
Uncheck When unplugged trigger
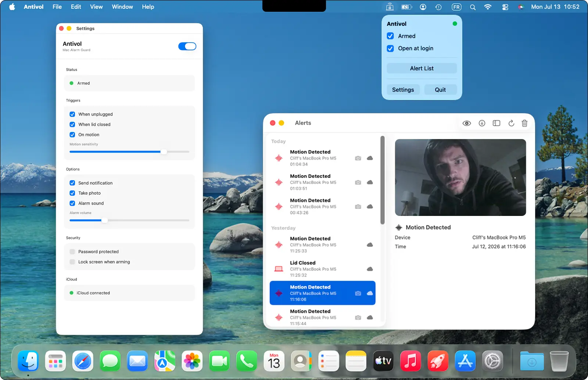(x=72, y=114)
